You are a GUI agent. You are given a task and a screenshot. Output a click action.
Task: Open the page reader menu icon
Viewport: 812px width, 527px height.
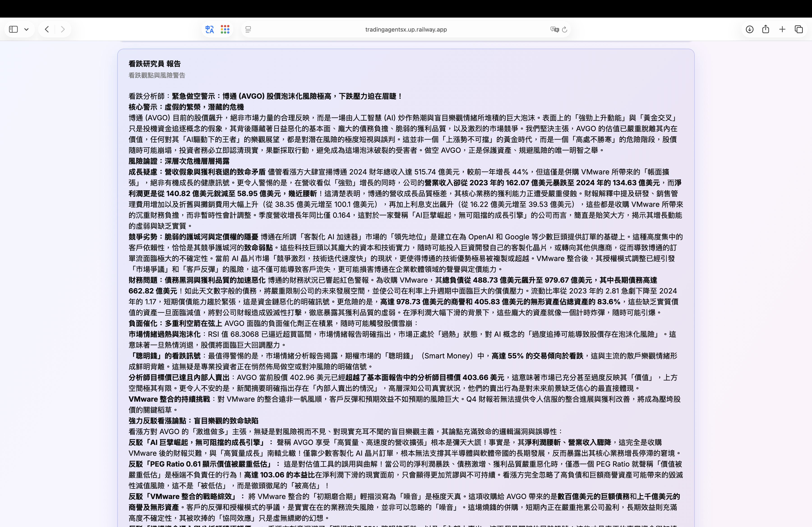[248, 29]
